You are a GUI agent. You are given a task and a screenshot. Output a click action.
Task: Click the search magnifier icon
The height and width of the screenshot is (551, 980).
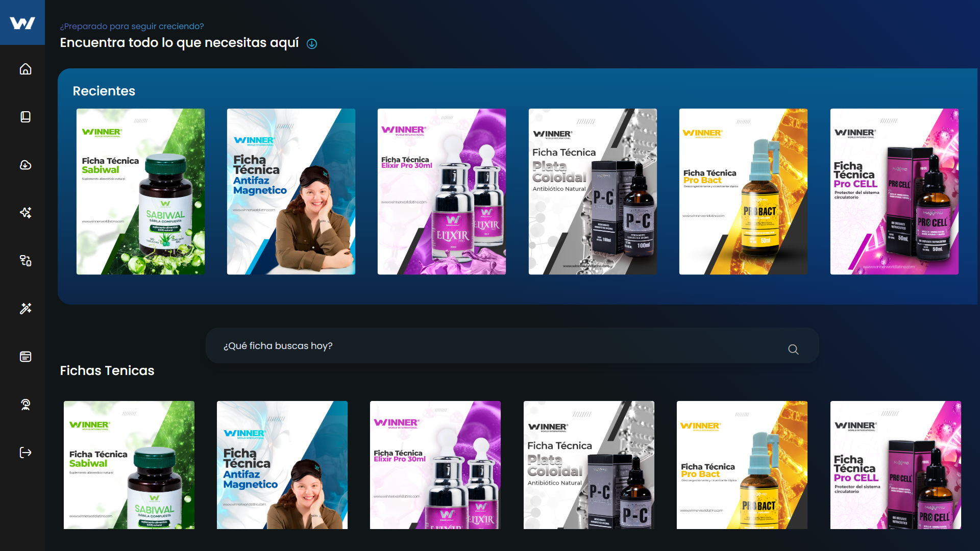coord(793,349)
